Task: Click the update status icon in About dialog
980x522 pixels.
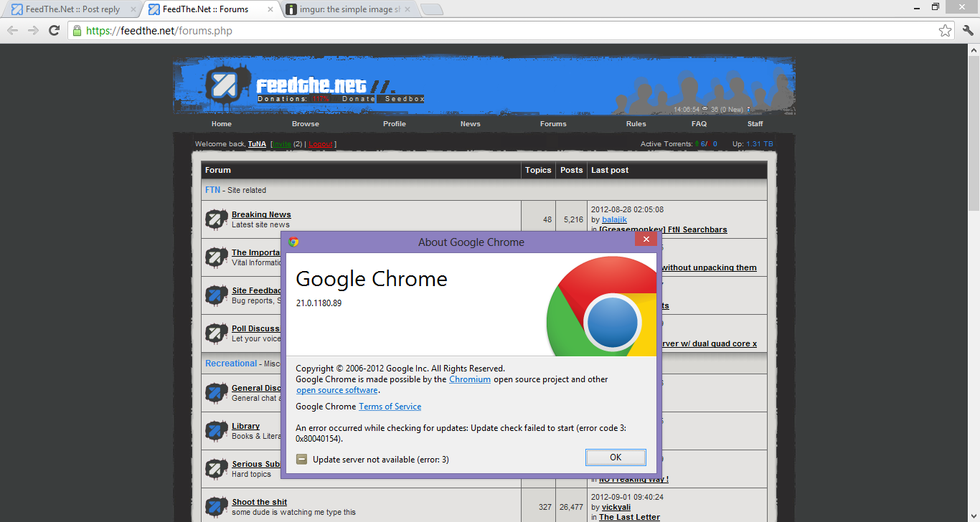Action: (x=302, y=460)
